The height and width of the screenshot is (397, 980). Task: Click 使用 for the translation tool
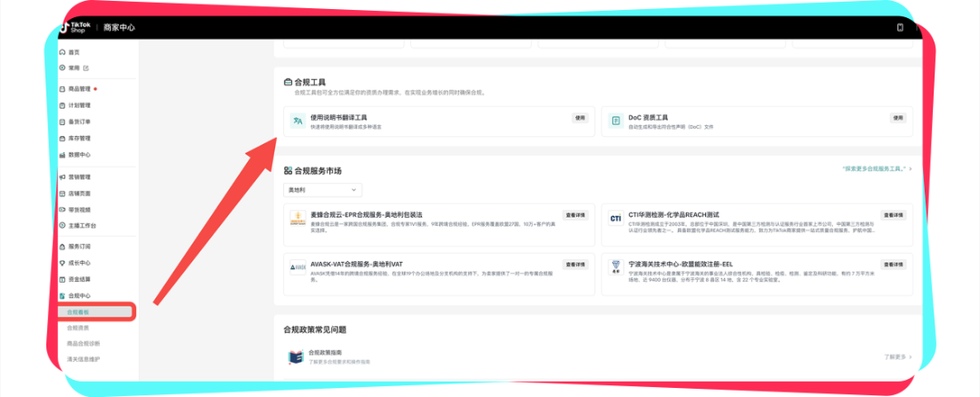[580, 117]
